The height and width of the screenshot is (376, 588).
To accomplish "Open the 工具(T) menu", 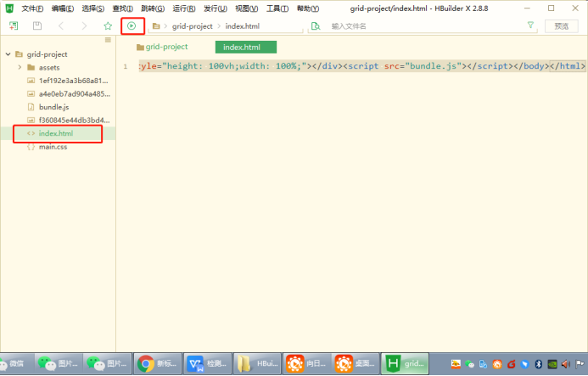I will pos(277,8).
